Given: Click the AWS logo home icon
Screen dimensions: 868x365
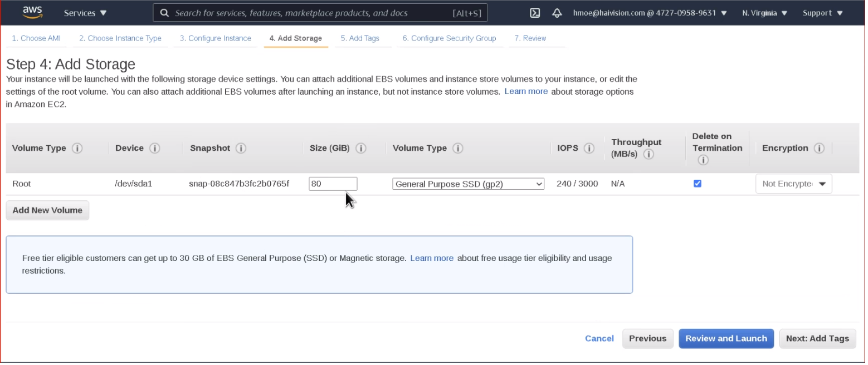Looking at the screenshot, I should (33, 12).
